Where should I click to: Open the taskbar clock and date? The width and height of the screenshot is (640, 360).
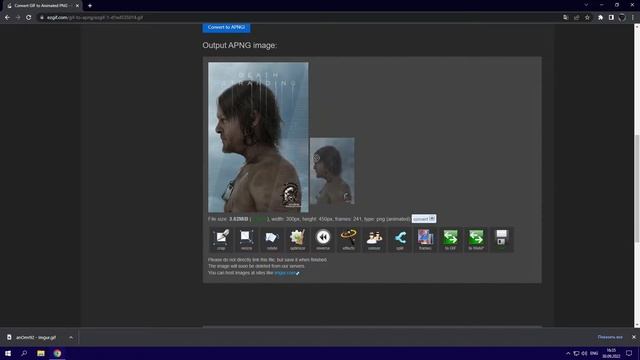611,353
